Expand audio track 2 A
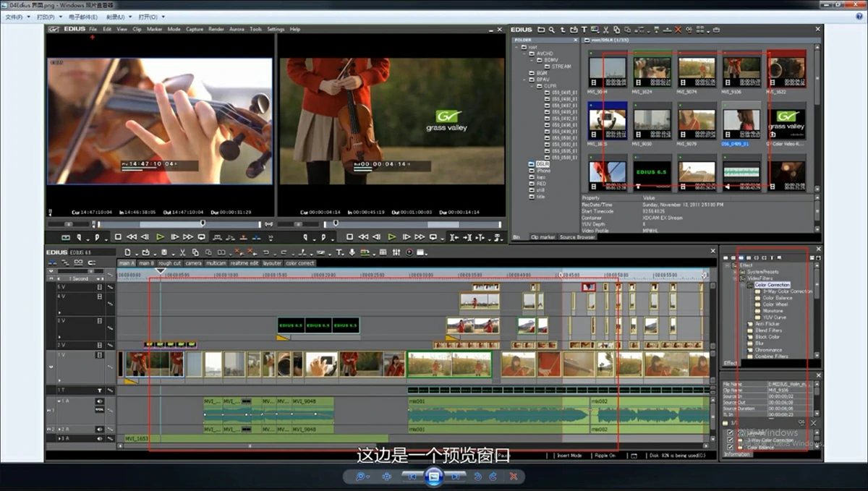The height and width of the screenshot is (491, 868). [59, 430]
